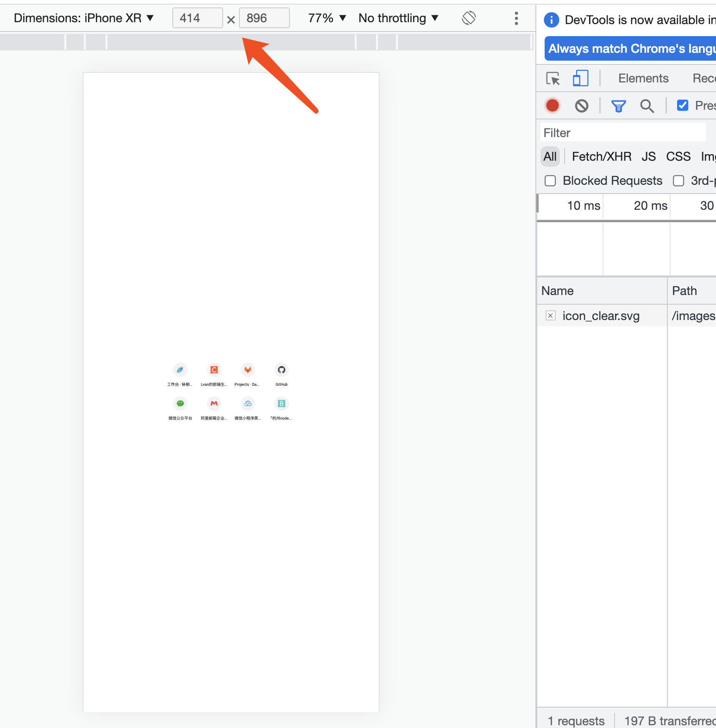Click the /images path cell
Image resolution: width=716 pixels, height=728 pixels.
693,316
